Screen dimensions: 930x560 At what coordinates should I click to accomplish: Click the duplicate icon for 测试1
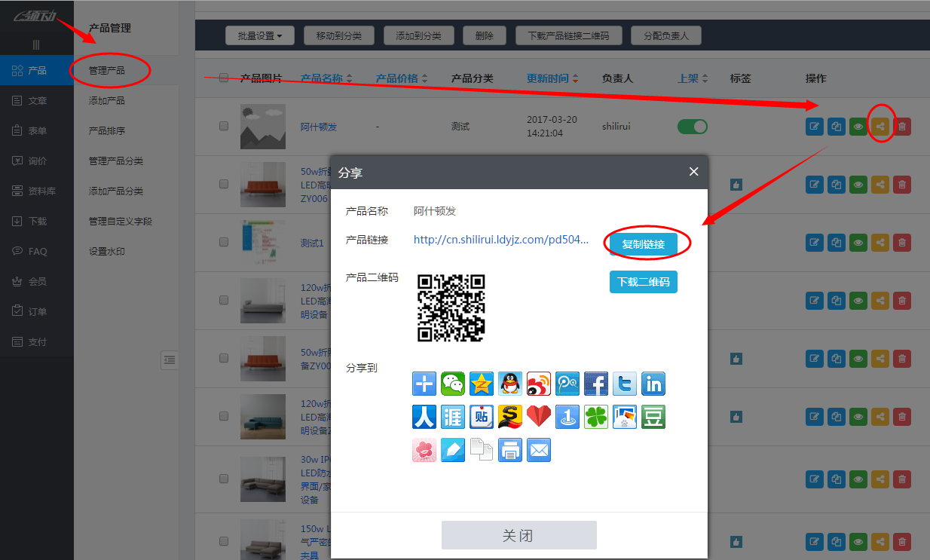836,243
